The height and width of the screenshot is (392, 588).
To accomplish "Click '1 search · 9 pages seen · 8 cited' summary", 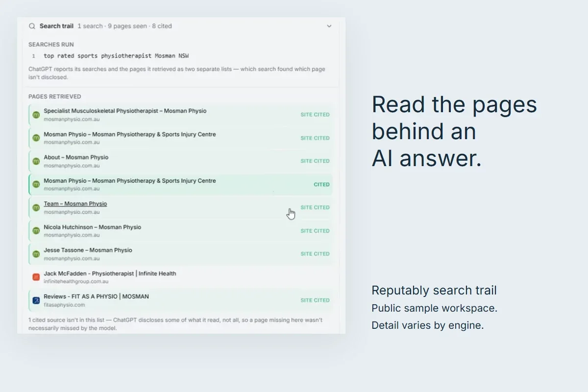I will [x=124, y=26].
